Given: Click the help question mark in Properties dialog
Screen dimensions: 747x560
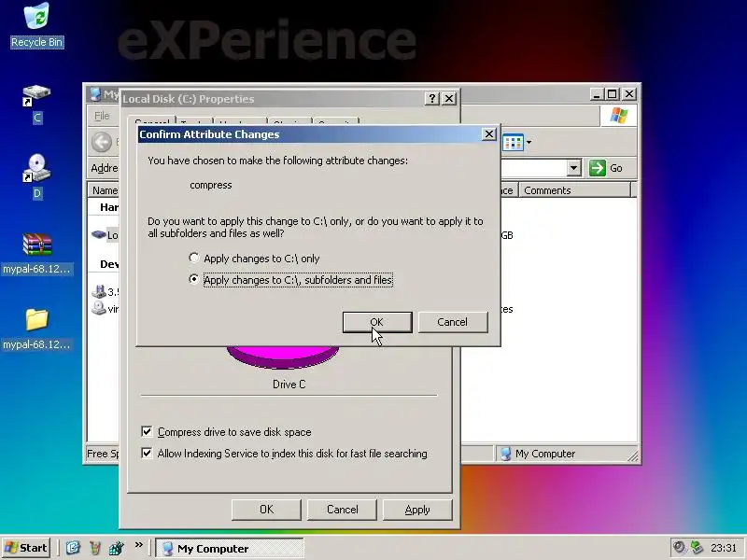Looking at the screenshot, I should [x=431, y=99].
